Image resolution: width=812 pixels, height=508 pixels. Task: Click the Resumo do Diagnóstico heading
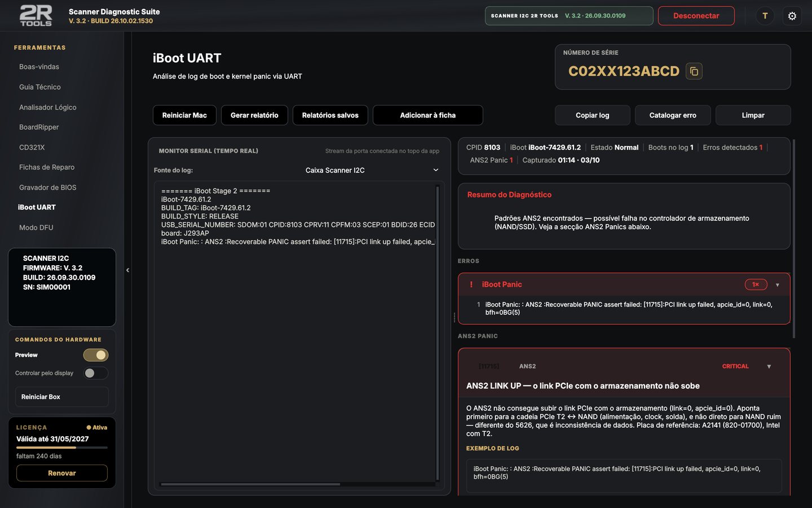509,195
